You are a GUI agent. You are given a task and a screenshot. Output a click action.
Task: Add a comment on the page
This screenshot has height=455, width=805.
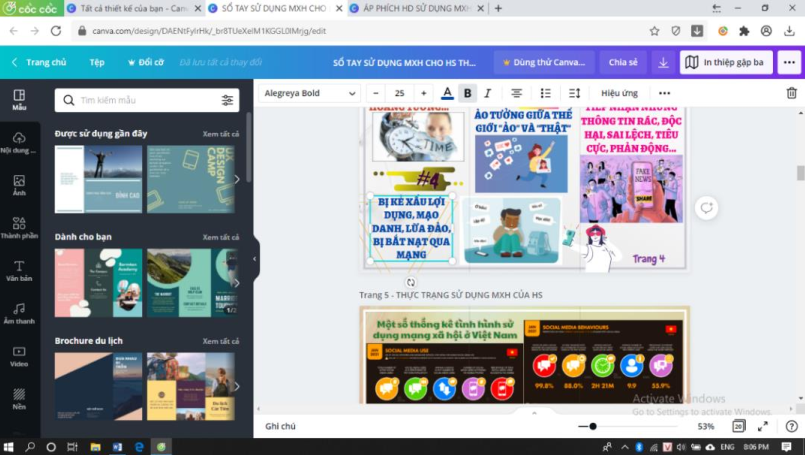click(x=706, y=207)
